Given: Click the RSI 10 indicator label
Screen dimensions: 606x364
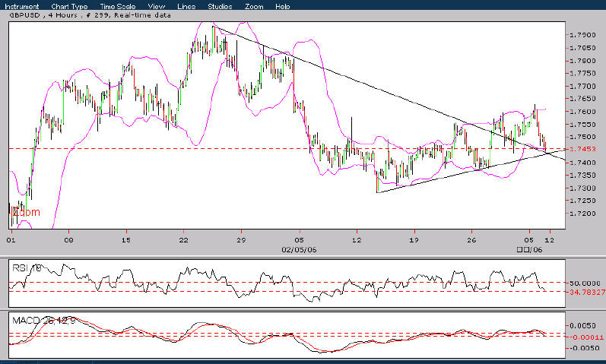Looking at the screenshot, I should [27, 267].
